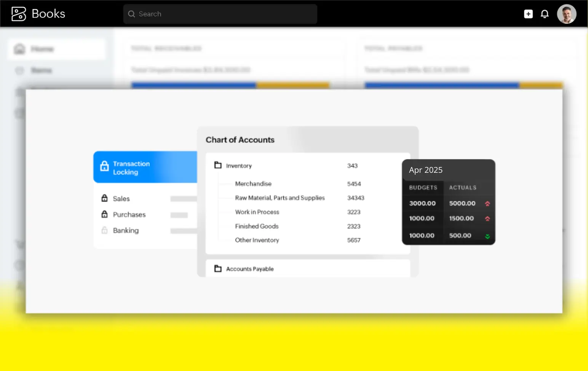Toggle the Purchases lock icon

pos(104,214)
